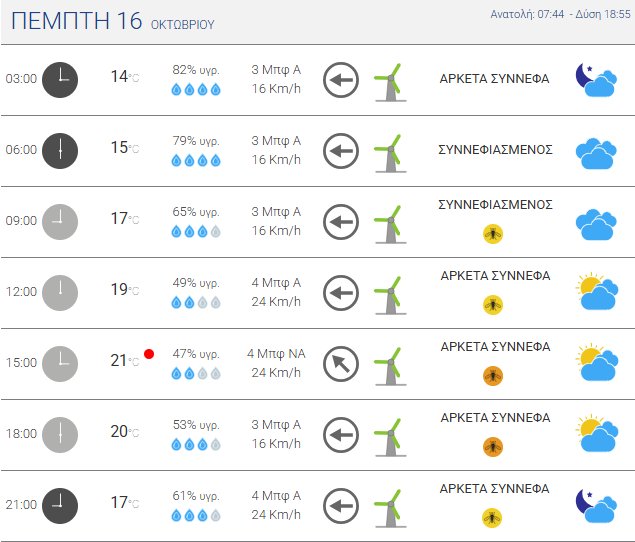This screenshot has width=635, height=542.
Task: Click the 03:00 dark clock icon
Action: coord(60,79)
